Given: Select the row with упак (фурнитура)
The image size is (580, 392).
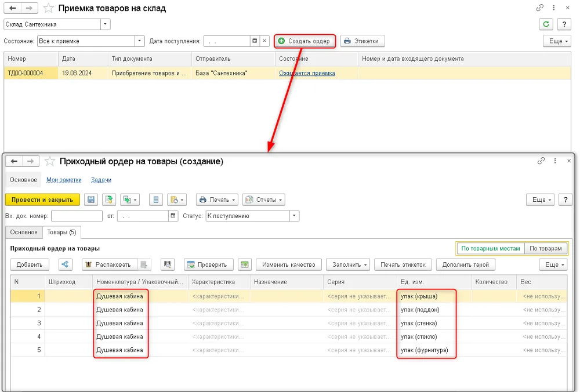Looking at the screenshot, I should (288, 350).
